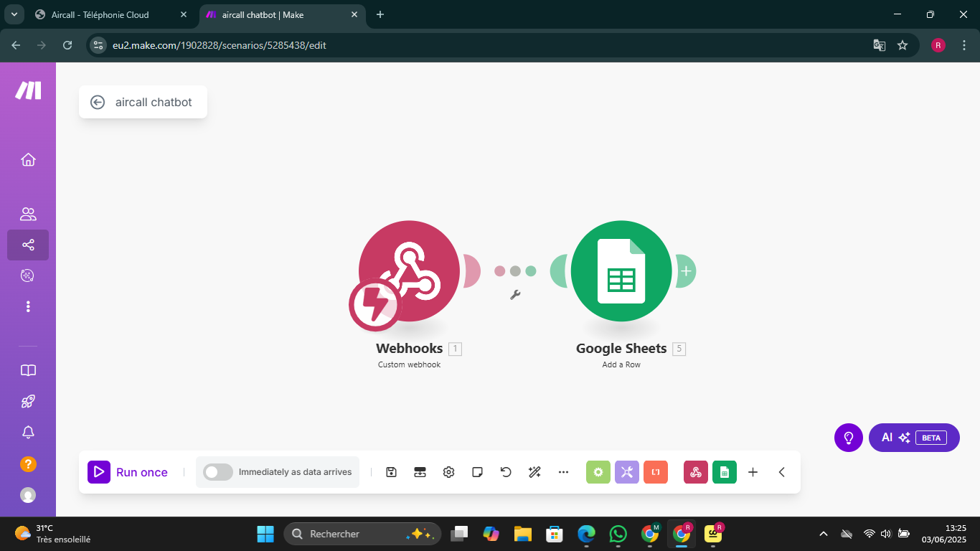Open a new browser tab
Screen dimensions: 980x551
pos(380,14)
